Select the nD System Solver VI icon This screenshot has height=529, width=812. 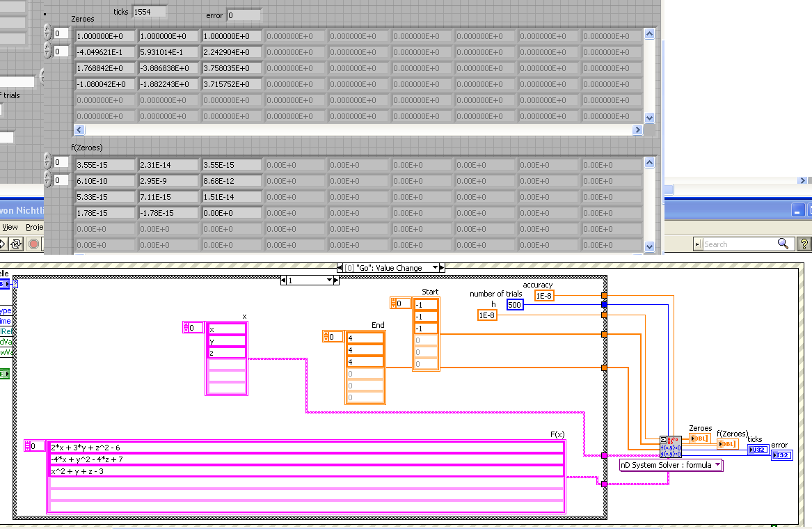671,447
